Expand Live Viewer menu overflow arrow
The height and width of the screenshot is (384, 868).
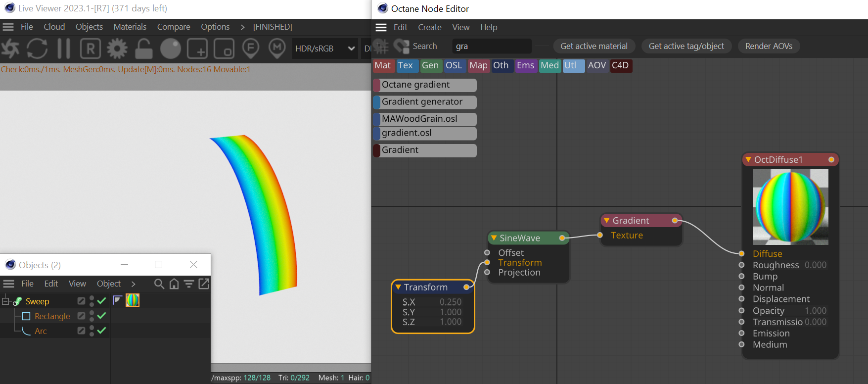(242, 27)
